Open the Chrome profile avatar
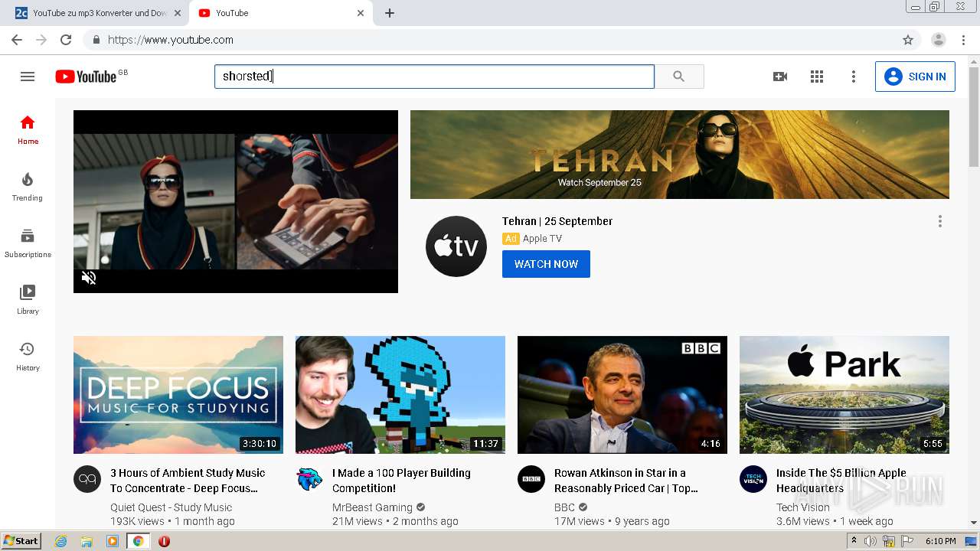The image size is (980, 551). click(x=939, y=40)
